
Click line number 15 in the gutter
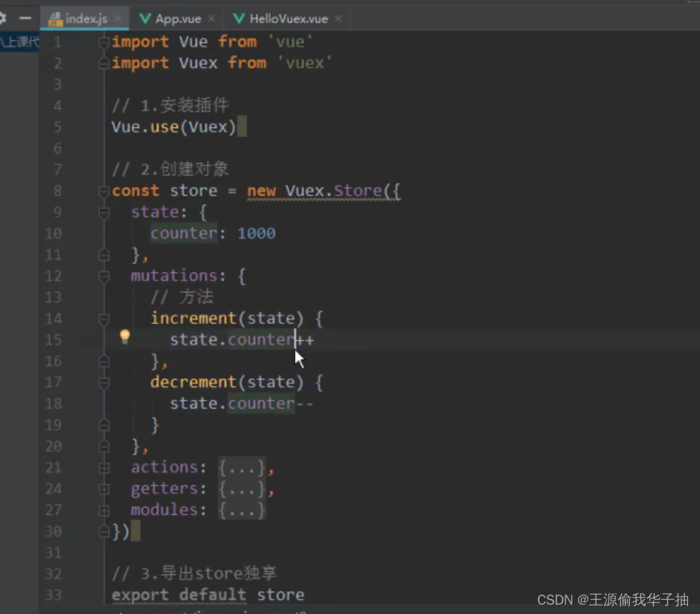coord(53,340)
